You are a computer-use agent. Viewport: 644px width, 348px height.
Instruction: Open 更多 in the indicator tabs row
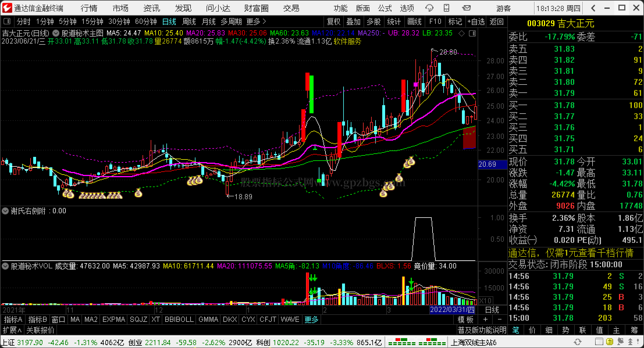click(x=312, y=320)
